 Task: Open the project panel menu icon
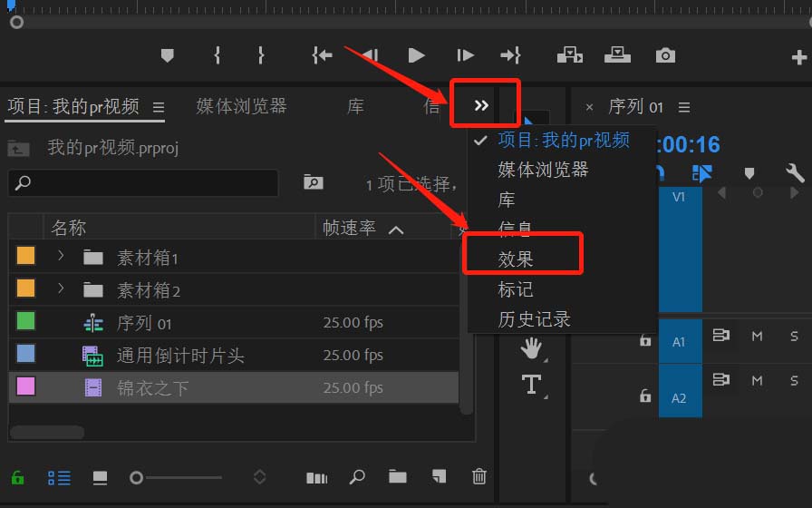click(x=159, y=107)
